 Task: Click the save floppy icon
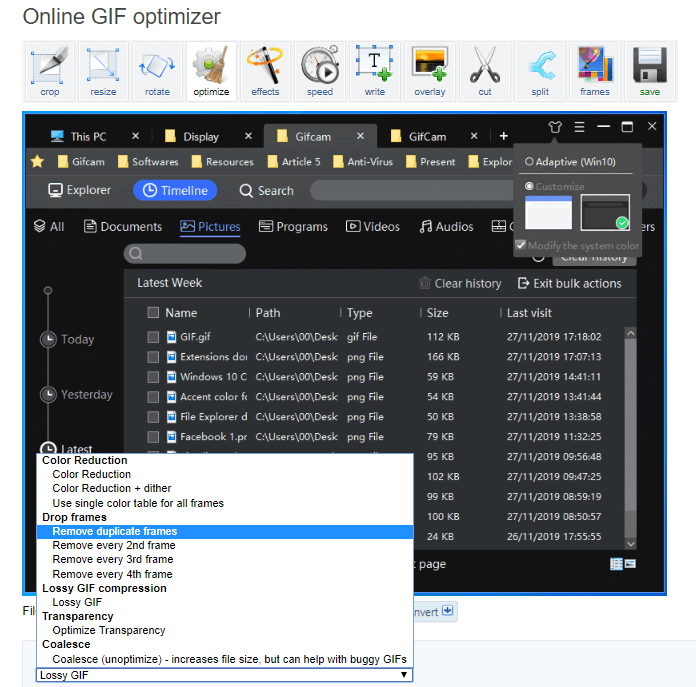[650, 65]
